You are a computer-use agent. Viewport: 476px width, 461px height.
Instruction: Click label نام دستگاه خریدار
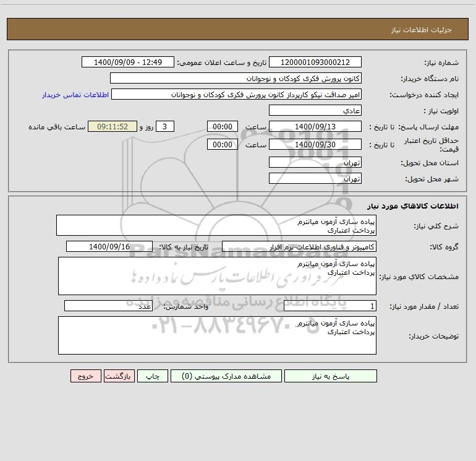point(430,79)
